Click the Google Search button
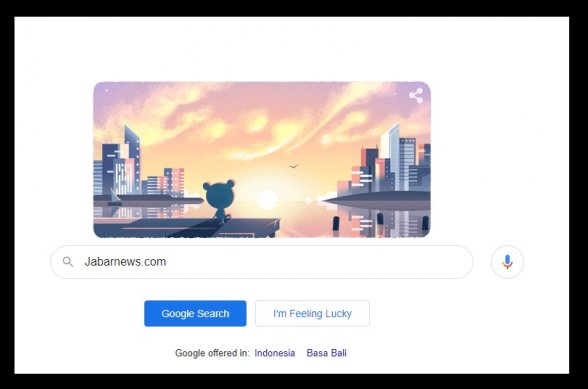 195,314
